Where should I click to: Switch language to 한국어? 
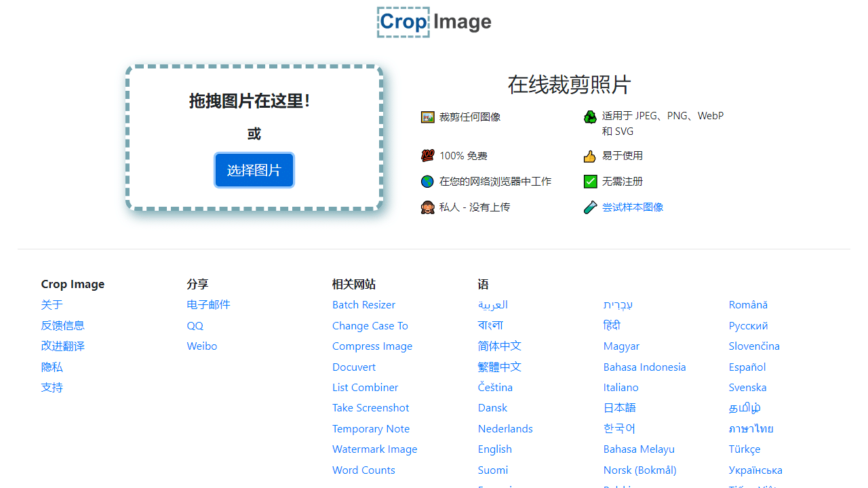point(619,429)
